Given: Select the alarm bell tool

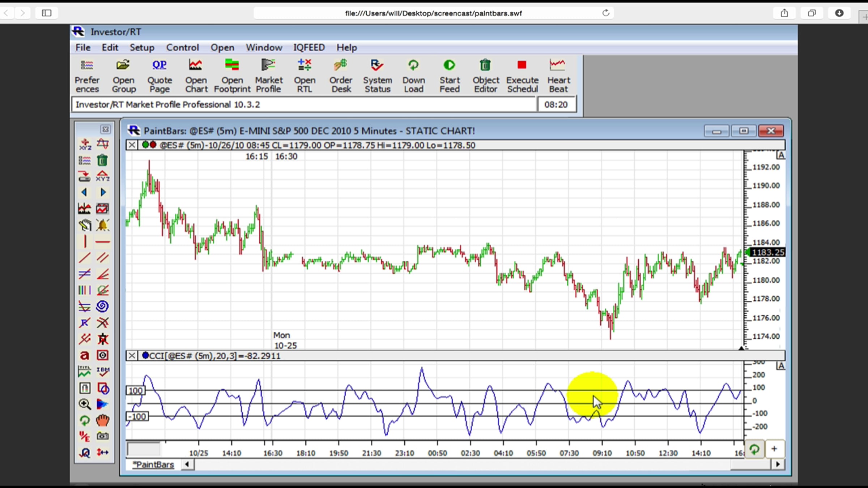Looking at the screenshot, I should click(x=102, y=225).
